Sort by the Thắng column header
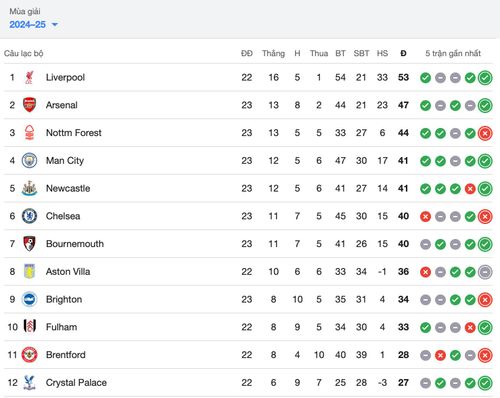 273,53
